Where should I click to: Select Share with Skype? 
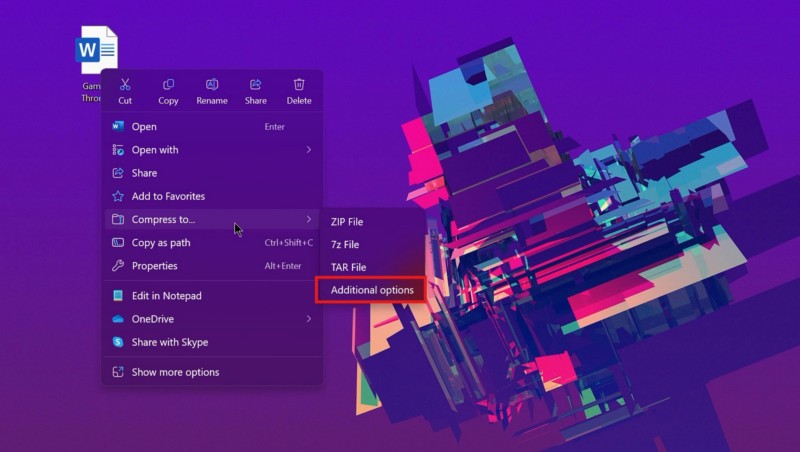212,342
